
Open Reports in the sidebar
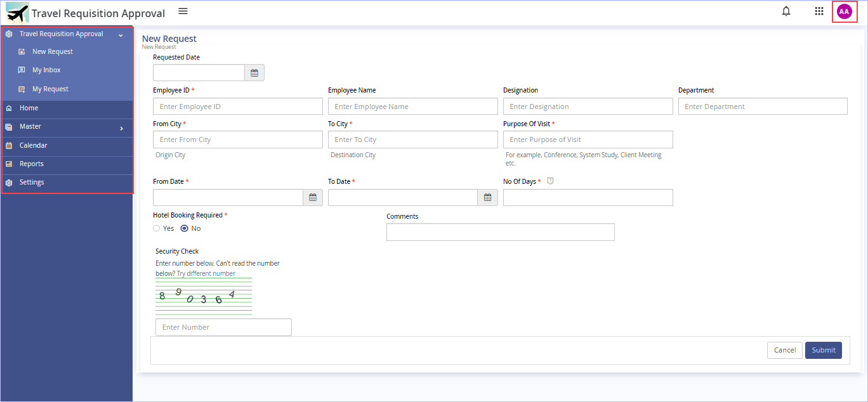[x=32, y=164]
